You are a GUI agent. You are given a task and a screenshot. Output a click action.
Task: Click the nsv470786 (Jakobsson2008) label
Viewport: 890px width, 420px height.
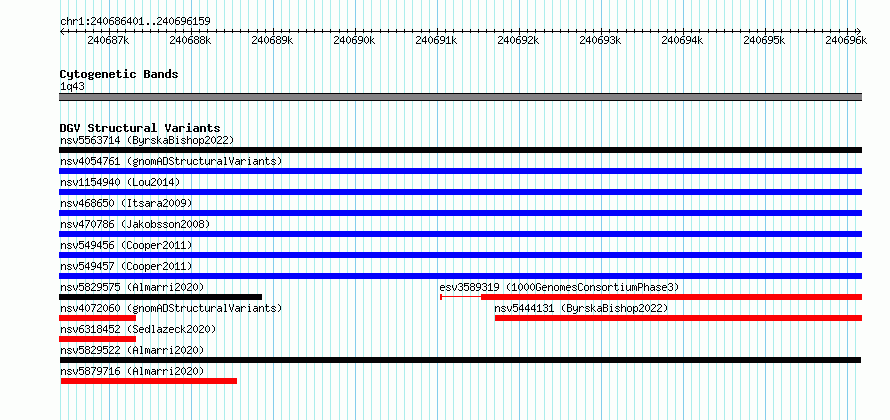point(135,224)
